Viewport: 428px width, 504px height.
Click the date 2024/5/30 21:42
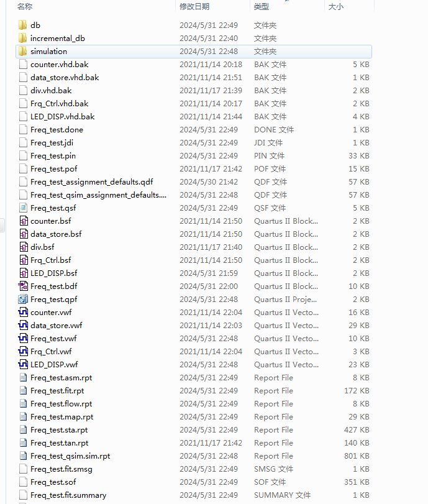(x=209, y=182)
